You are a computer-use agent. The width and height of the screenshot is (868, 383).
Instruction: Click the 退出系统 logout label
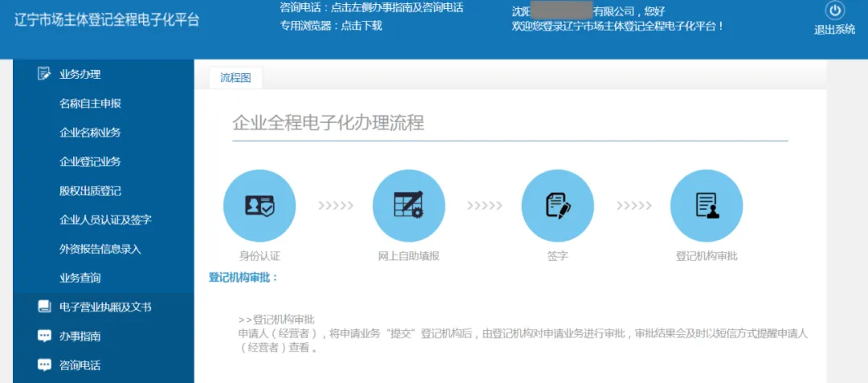coord(835,30)
